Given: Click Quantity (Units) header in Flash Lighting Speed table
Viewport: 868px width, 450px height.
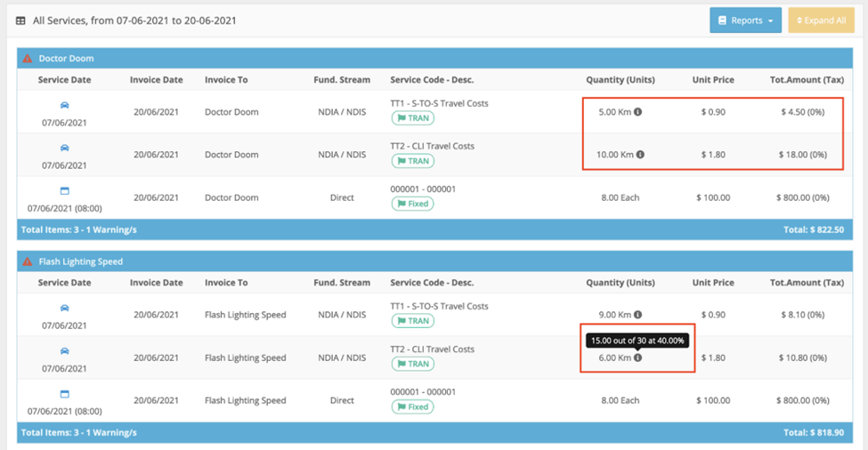Looking at the screenshot, I should (620, 283).
